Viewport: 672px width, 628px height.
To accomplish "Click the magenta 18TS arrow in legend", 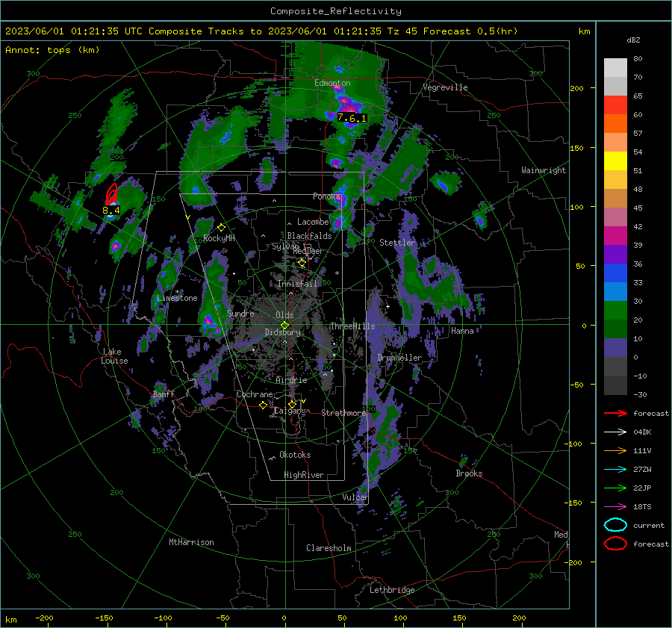I will pyautogui.click(x=615, y=507).
